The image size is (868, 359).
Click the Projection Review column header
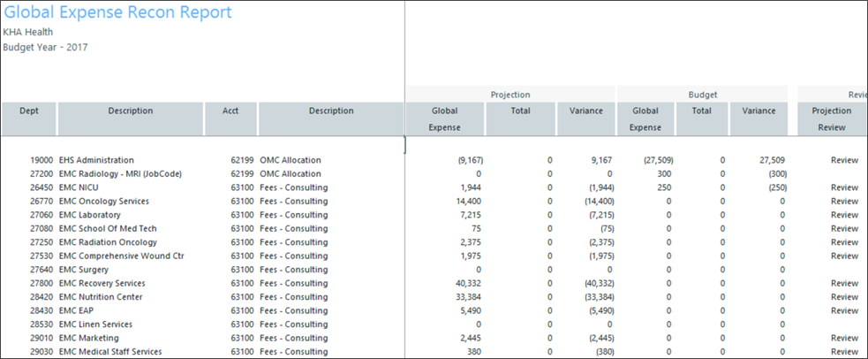832,118
